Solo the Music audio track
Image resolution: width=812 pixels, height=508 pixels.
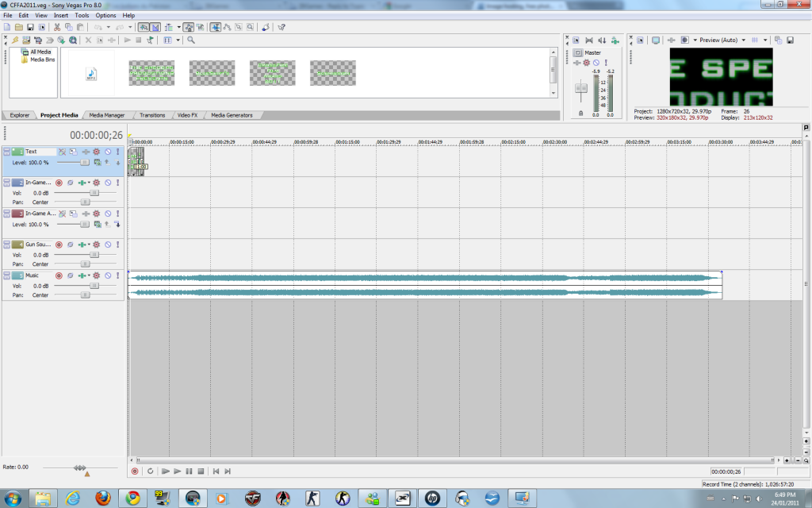[118, 275]
